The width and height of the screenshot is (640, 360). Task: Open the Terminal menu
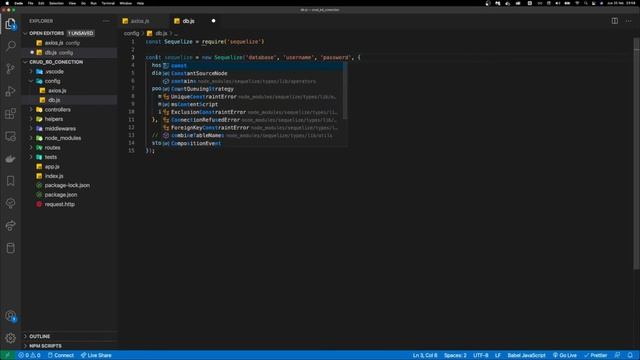[x=108, y=3]
